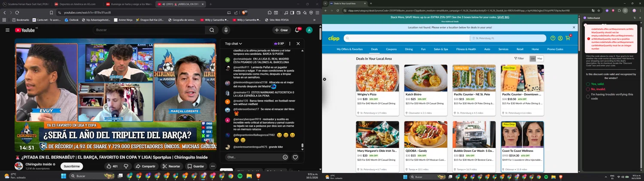Open Brave Shields icon in address bar
This screenshot has height=181, width=644.
[x=244, y=12]
